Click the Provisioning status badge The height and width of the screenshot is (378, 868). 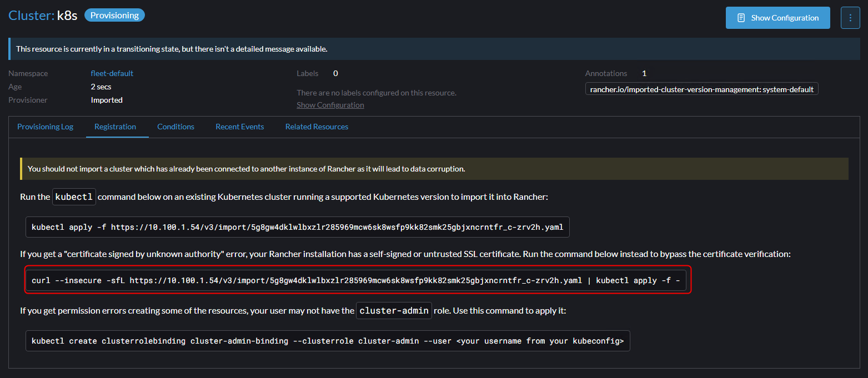tap(114, 16)
